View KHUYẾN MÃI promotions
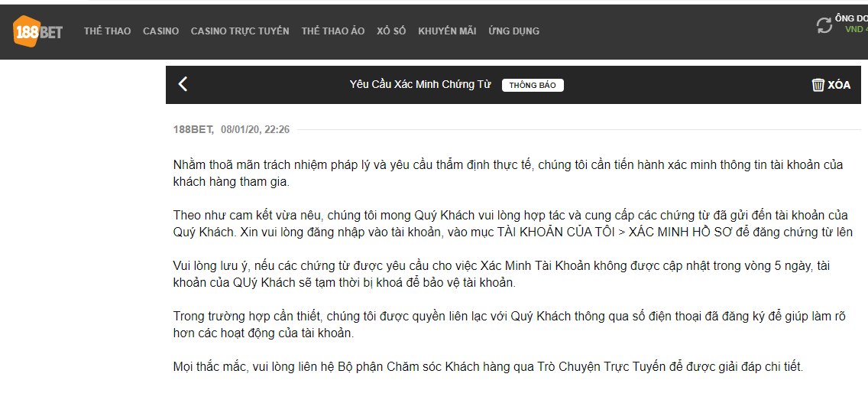The width and height of the screenshot is (868, 416). [447, 31]
